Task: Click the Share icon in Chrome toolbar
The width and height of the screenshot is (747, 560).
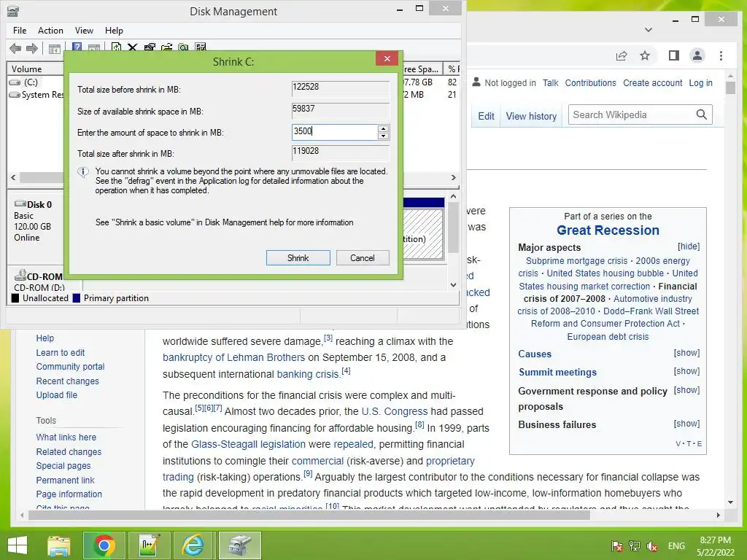Action: point(622,55)
